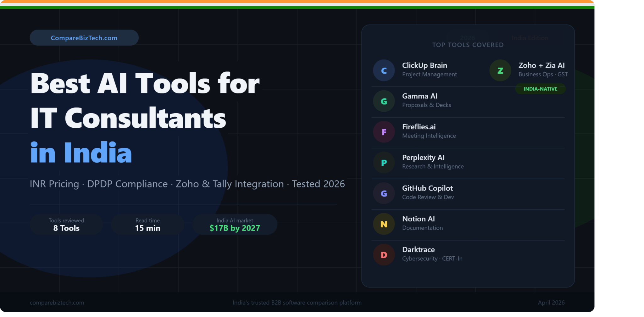This screenshot has width=644, height=317.
Task: Click the 'Business Ops · GST' subtitle
Action: pyautogui.click(x=543, y=75)
